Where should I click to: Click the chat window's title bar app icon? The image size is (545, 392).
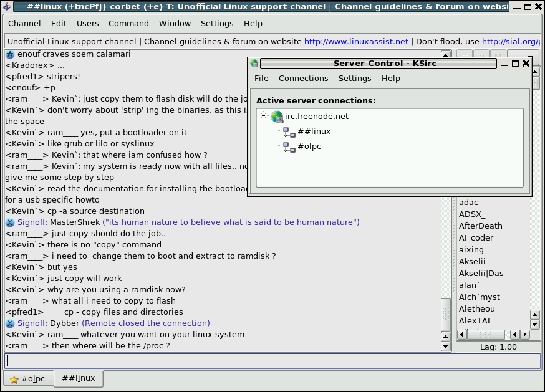(7, 6)
